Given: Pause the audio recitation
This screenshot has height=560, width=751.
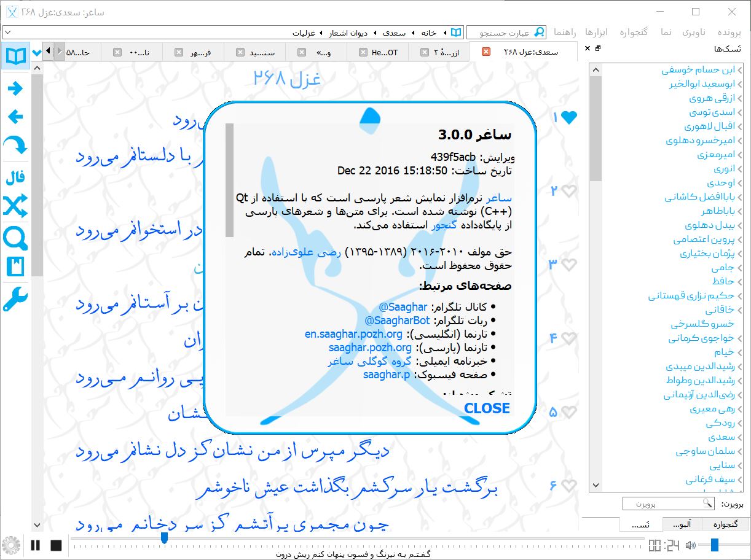Looking at the screenshot, I should click(35, 545).
